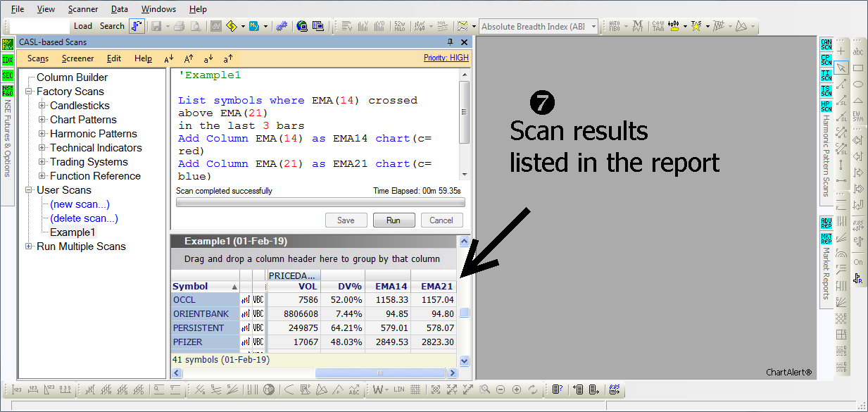868x412 pixels.
Task: Open the Scanner menu
Action: pos(83,9)
